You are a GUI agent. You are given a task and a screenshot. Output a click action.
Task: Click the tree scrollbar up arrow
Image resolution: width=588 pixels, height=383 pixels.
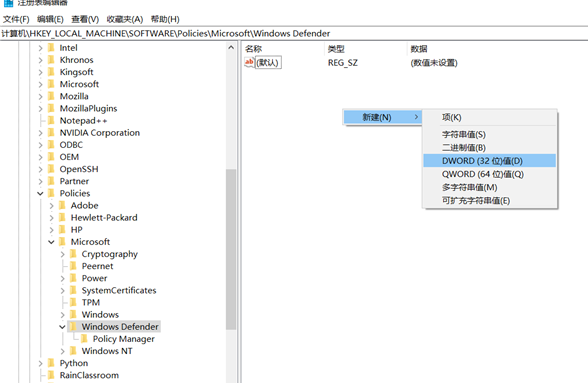231,48
